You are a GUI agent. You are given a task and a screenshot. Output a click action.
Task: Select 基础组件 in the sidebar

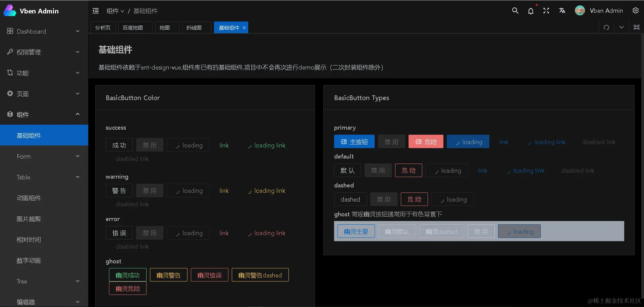44,135
